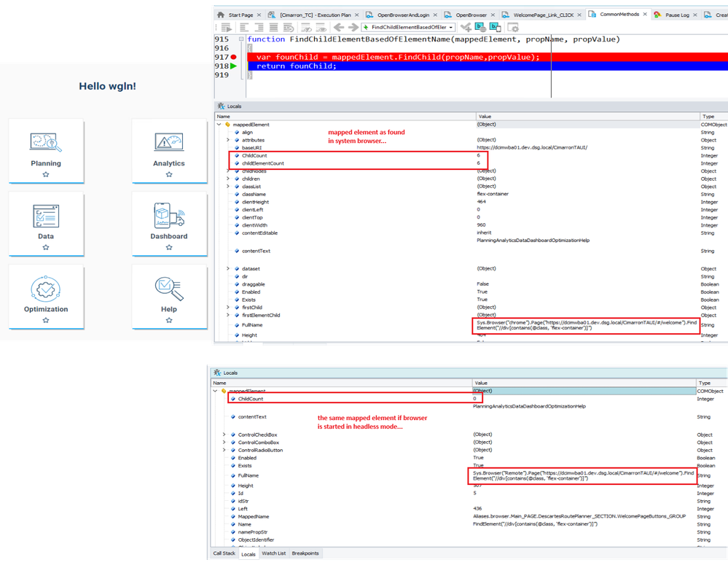728x568 pixels.
Task: Switch to the Start Page tab
Action: pyautogui.click(x=240, y=15)
